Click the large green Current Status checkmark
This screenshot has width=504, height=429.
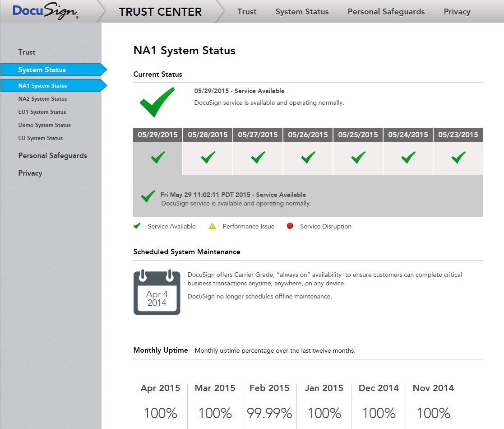pyautogui.click(x=157, y=102)
